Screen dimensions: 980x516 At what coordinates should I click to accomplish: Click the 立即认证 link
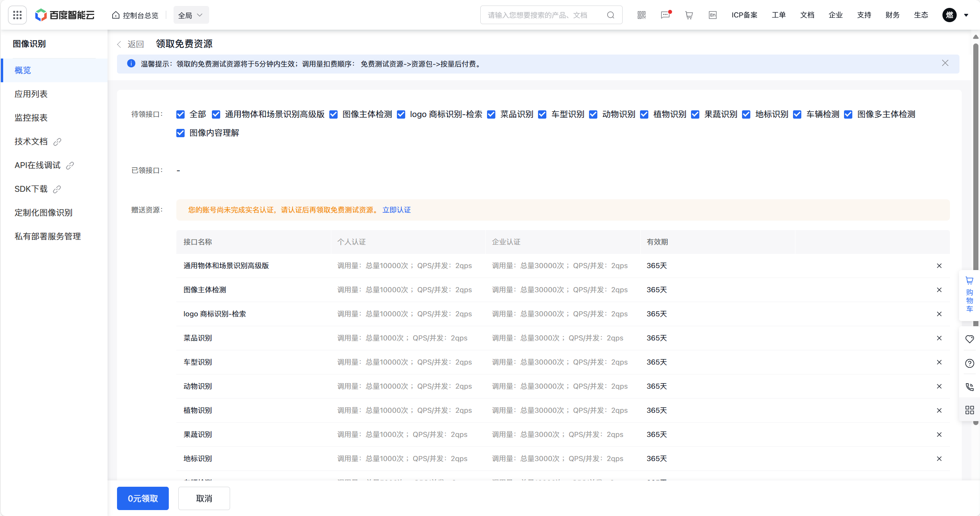point(397,210)
